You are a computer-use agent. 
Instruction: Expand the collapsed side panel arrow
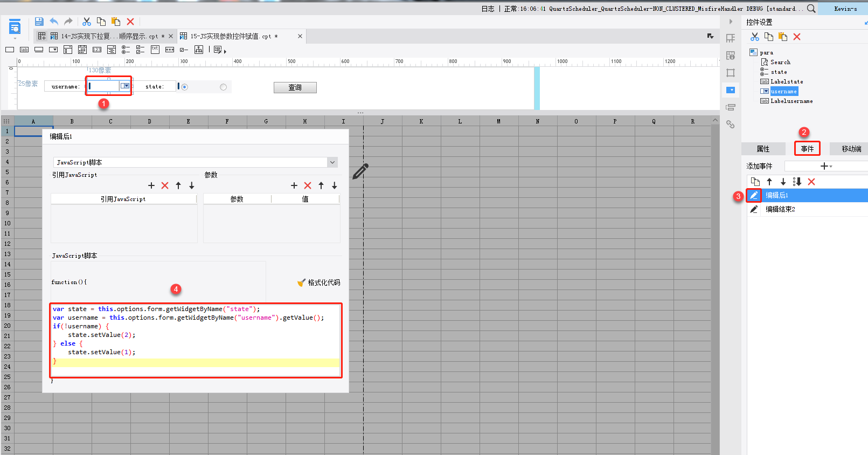click(731, 22)
